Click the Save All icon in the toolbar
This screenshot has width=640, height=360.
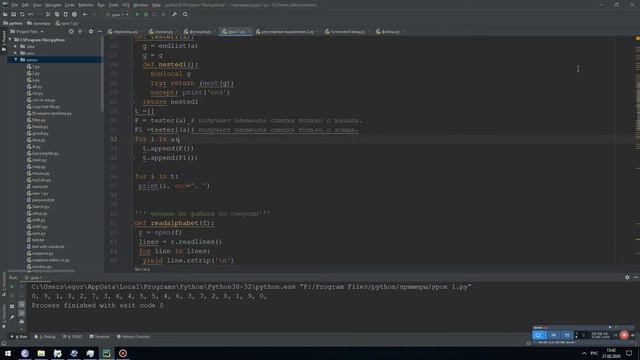(x=13, y=14)
